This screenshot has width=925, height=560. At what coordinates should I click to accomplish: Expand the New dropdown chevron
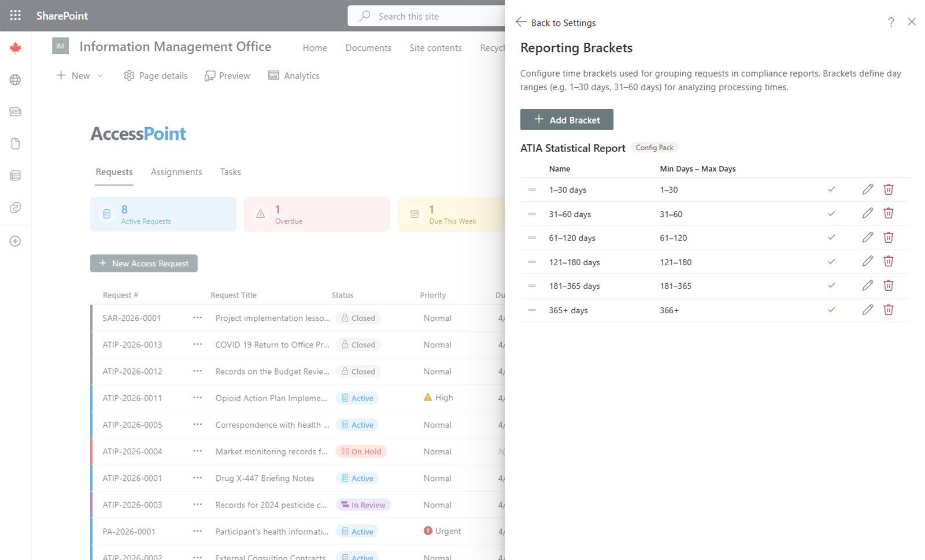pos(100,75)
